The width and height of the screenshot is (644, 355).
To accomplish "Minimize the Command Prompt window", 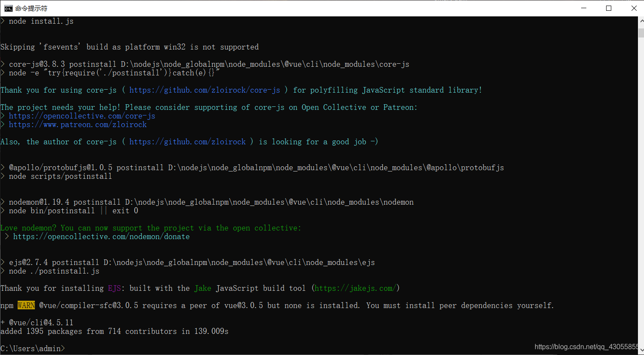I will pyautogui.click(x=584, y=8).
